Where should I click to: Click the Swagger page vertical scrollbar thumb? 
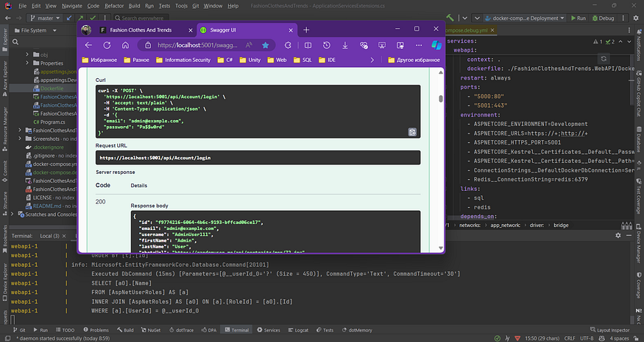pos(441,98)
